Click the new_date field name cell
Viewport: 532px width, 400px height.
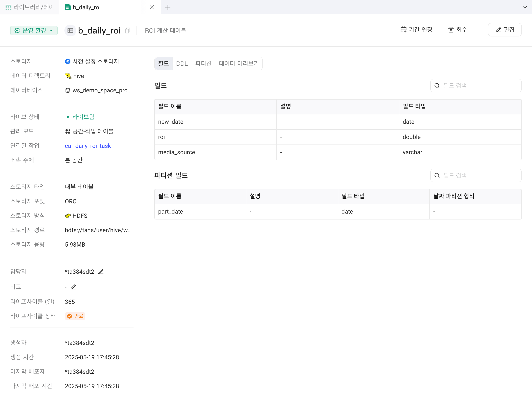(x=215, y=122)
